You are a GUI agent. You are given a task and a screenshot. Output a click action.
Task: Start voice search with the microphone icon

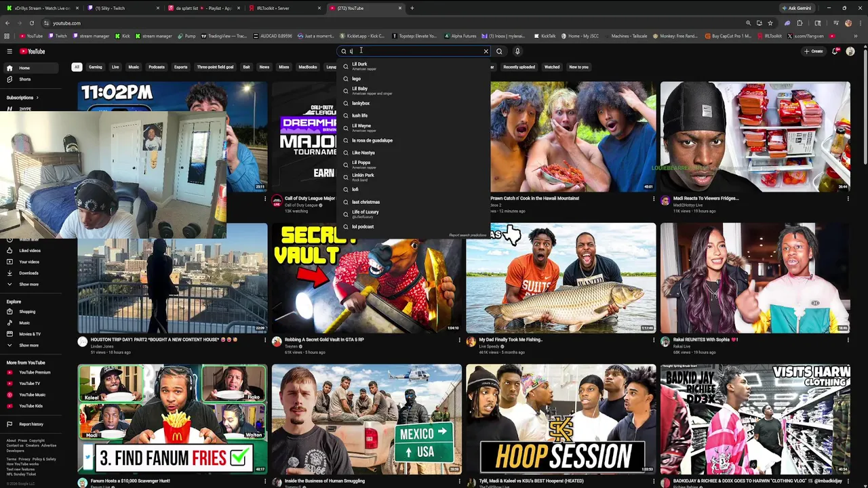point(517,52)
